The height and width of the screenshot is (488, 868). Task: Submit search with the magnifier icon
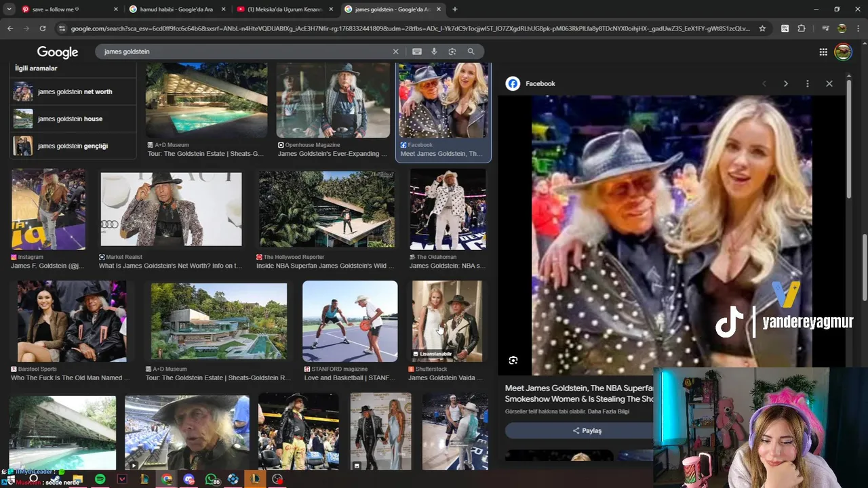pos(471,52)
